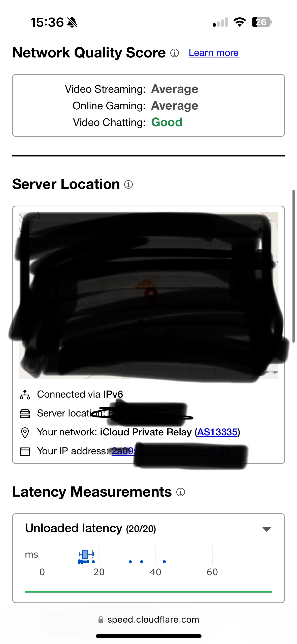This screenshot has height=644, width=297.
Task: Open the Learn more link
Action: [214, 53]
